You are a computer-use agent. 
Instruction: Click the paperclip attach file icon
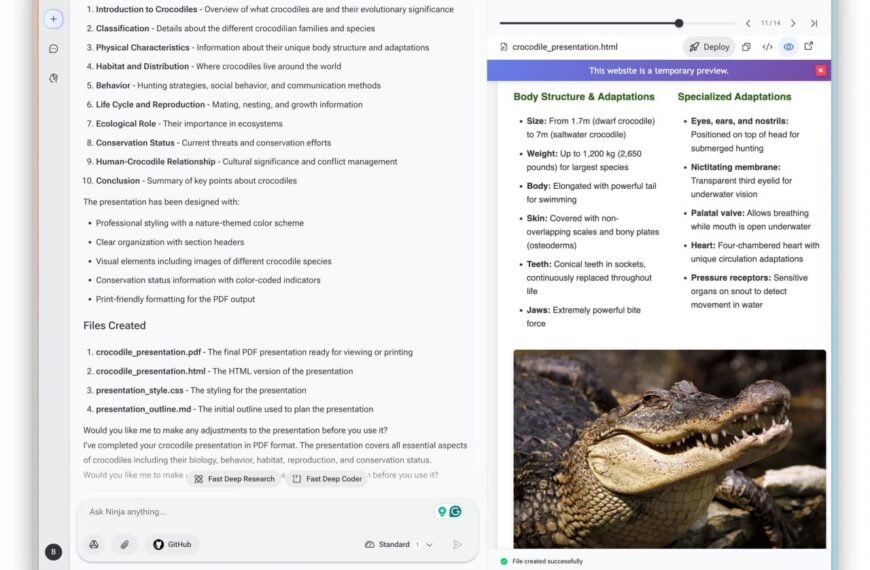pyautogui.click(x=124, y=544)
